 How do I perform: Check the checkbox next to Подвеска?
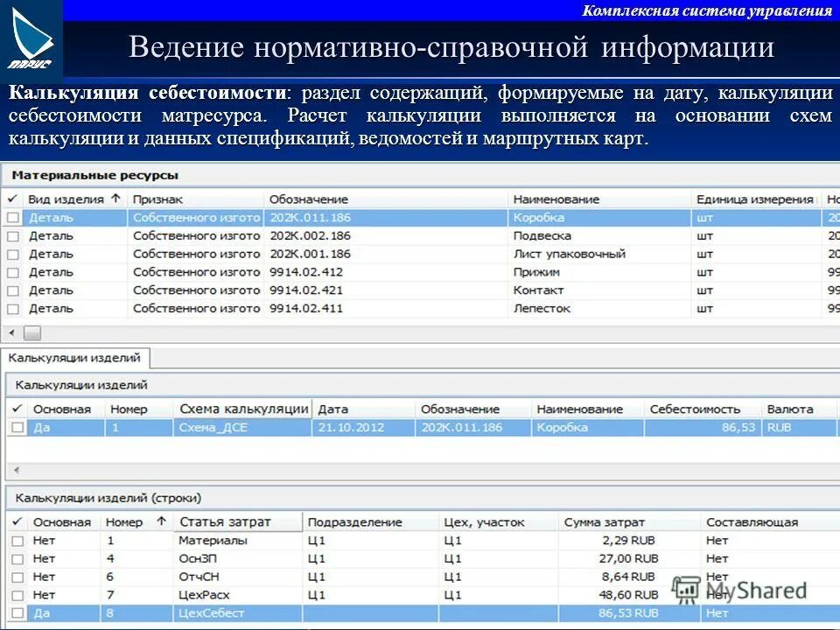click(x=11, y=234)
